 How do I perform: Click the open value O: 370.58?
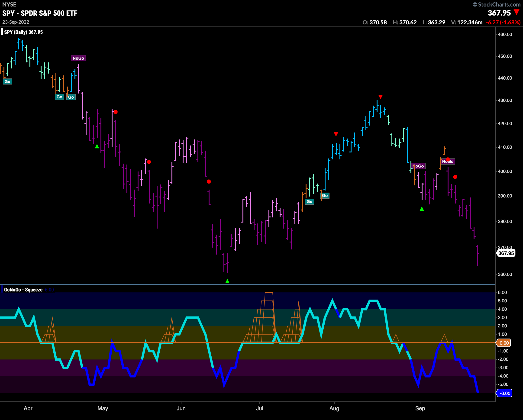pyautogui.click(x=374, y=22)
